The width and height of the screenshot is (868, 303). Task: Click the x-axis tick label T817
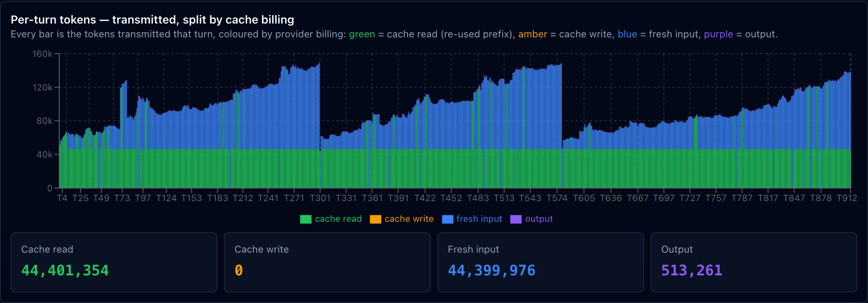768,198
